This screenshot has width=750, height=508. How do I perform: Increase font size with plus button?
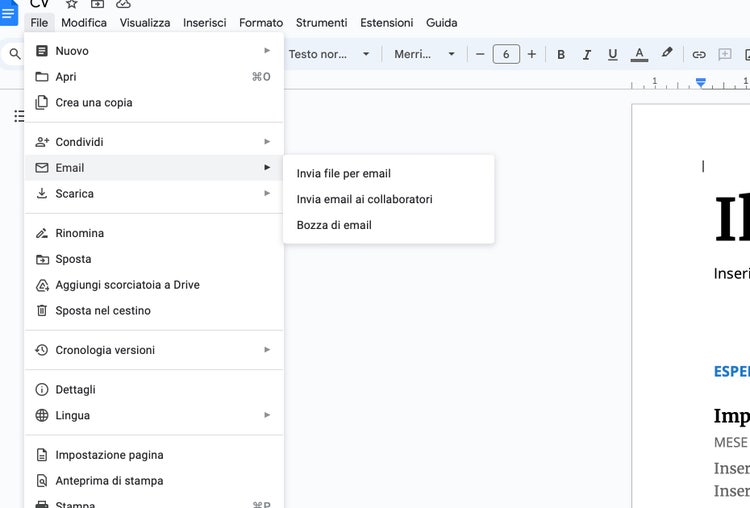click(x=532, y=54)
